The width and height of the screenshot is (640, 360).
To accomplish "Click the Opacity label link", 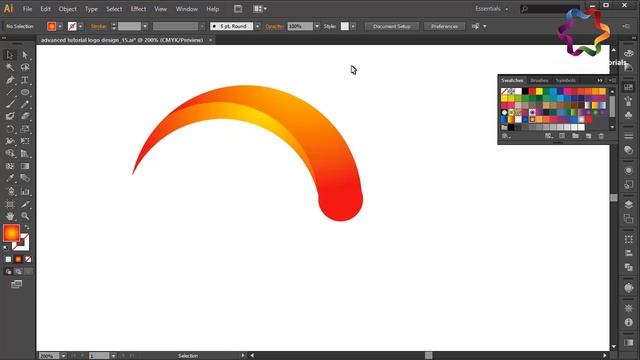I will pos(274,27).
